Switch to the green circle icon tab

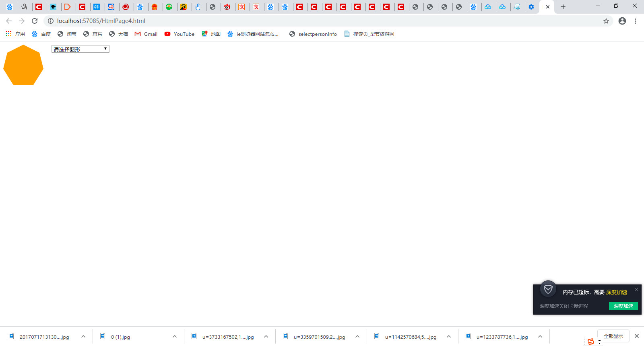[169, 7]
